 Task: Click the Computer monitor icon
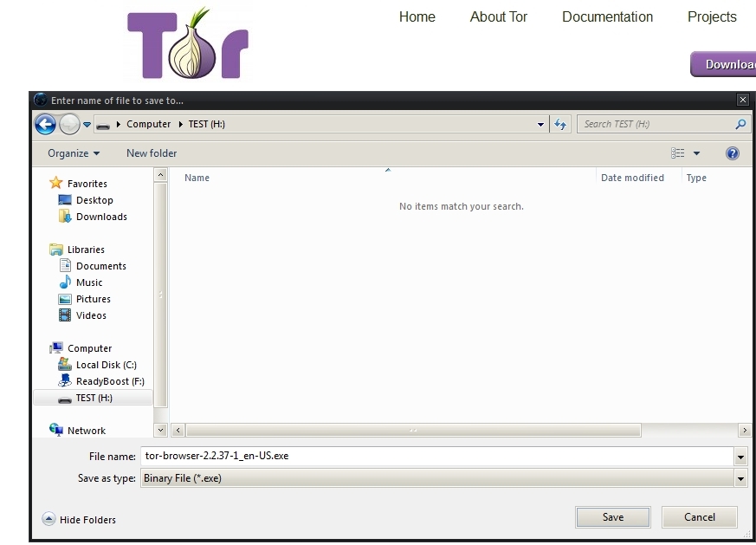(56, 347)
